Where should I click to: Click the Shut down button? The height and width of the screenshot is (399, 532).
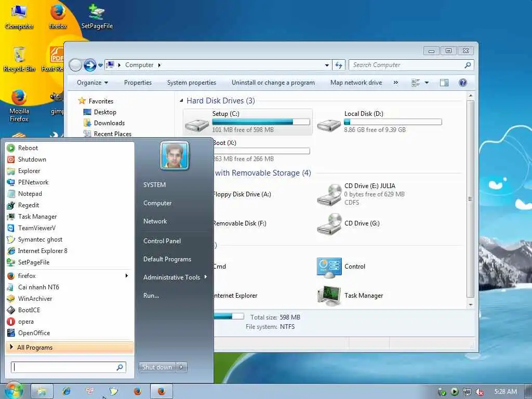(157, 367)
